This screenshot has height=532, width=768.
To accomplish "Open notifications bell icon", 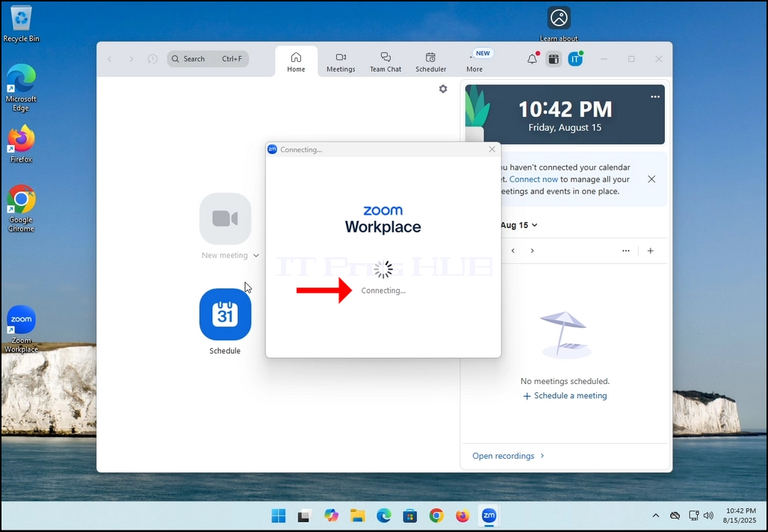I will [x=533, y=59].
